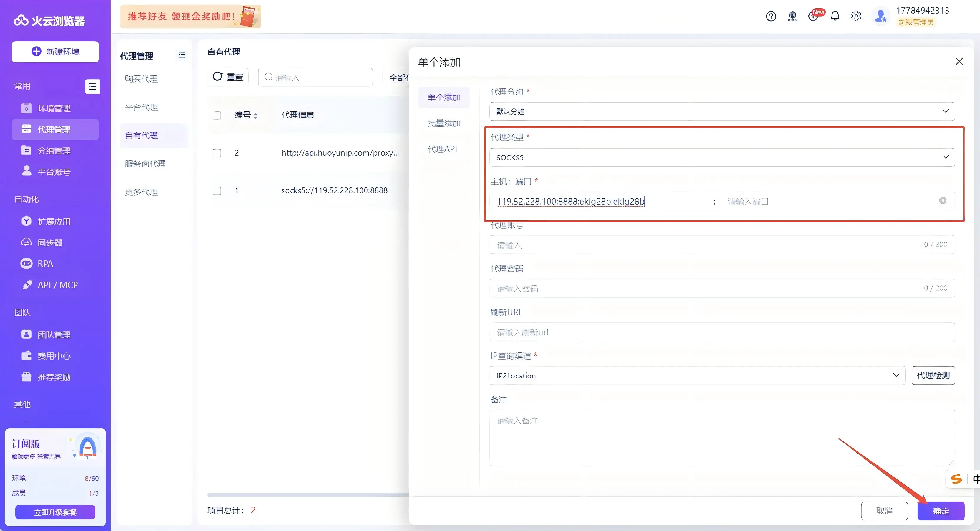The image size is (980, 531).
Task: Open 团队管理 in sidebar
Action: (x=56, y=334)
